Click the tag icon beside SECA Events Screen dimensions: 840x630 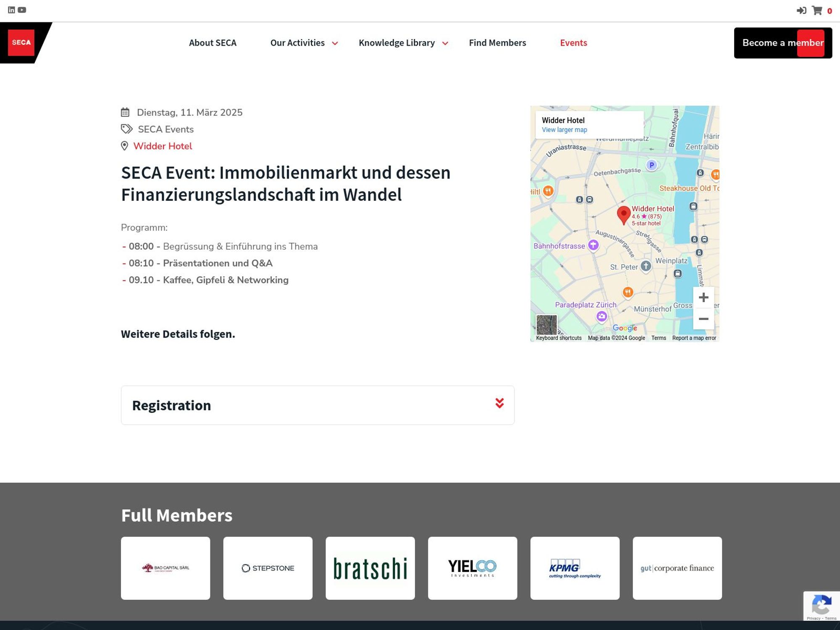click(x=126, y=129)
